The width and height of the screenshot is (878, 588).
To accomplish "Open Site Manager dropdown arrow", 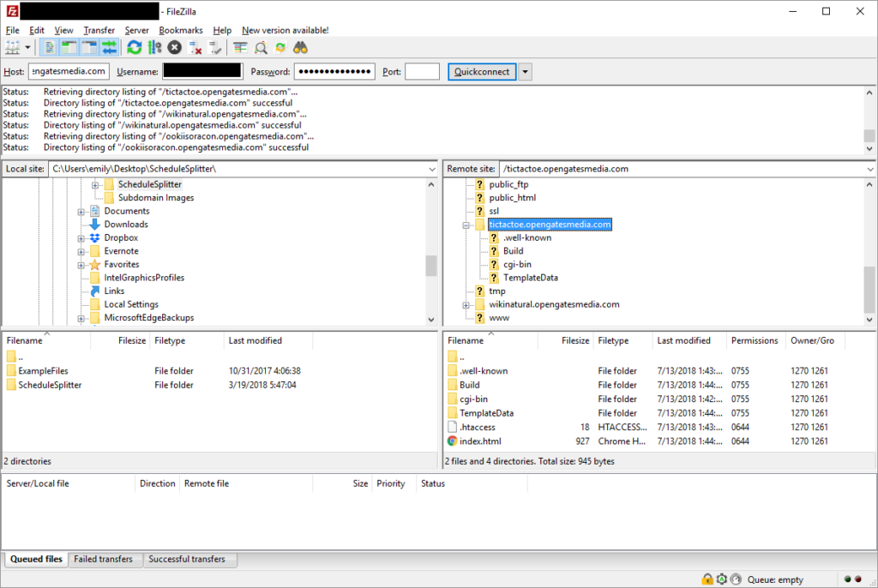I will pyautogui.click(x=27, y=48).
